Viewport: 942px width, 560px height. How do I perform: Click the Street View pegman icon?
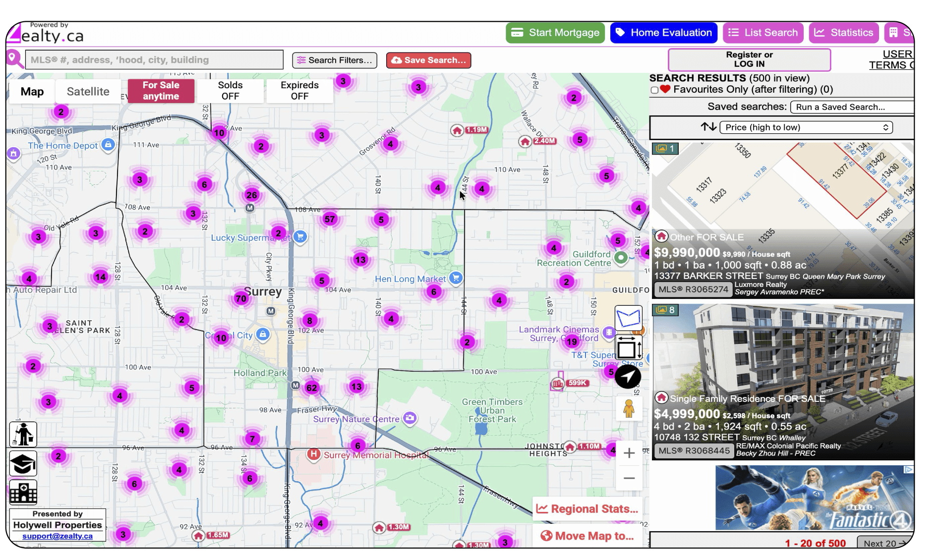click(x=629, y=408)
